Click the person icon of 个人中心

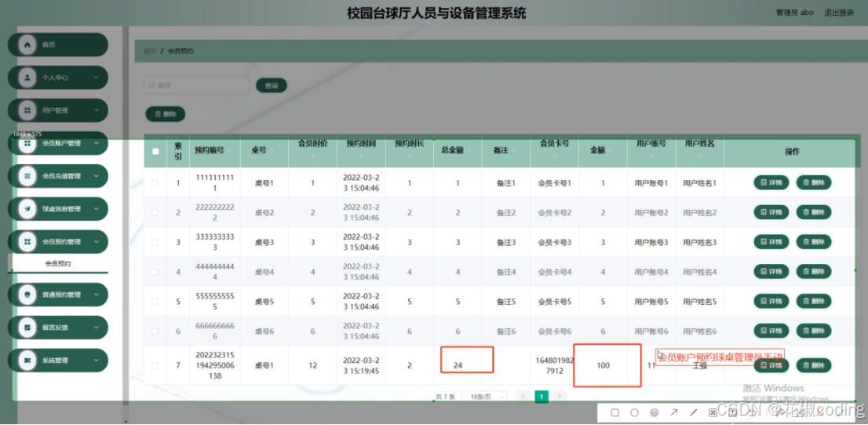click(x=27, y=78)
